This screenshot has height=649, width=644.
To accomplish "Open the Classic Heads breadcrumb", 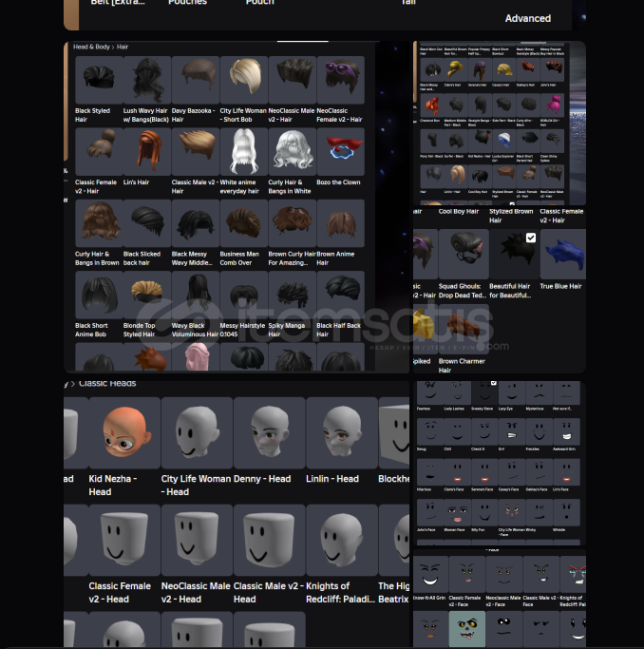I will 107,383.
